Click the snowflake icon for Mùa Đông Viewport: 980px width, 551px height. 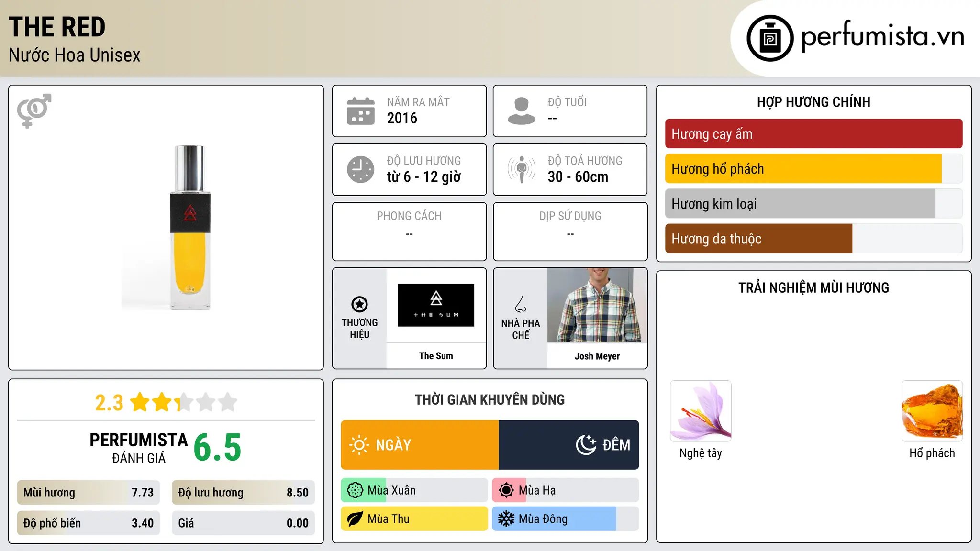(506, 519)
